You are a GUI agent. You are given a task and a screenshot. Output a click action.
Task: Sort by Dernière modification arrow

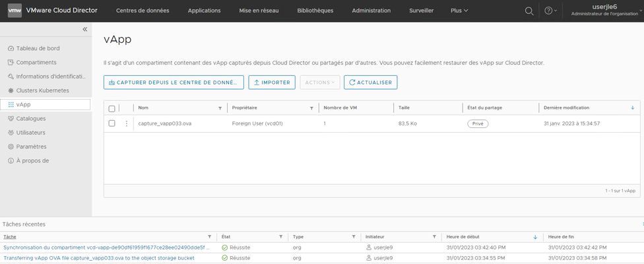(x=632, y=108)
